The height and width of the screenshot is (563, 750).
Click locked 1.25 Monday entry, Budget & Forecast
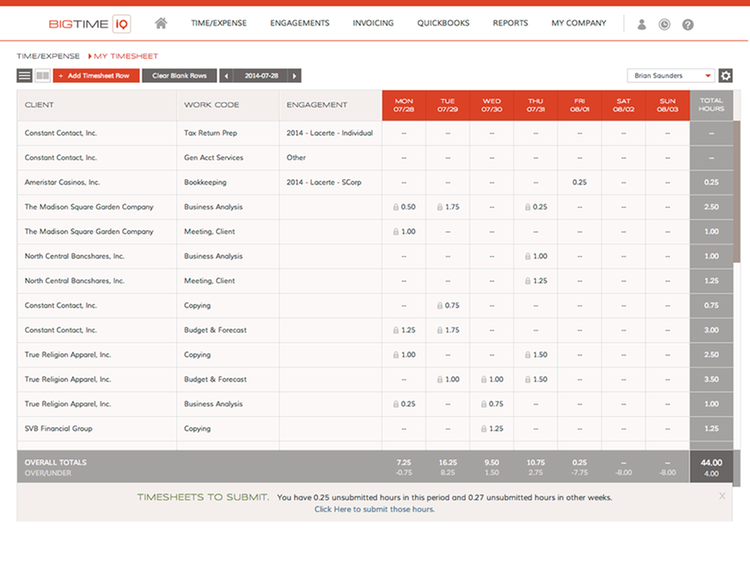(x=404, y=330)
